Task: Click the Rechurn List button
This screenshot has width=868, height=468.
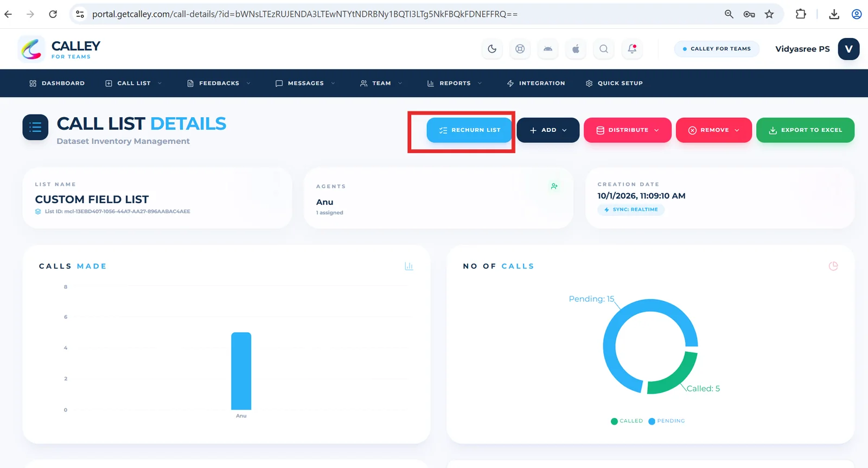Action: pyautogui.click(x=469, y=130)
